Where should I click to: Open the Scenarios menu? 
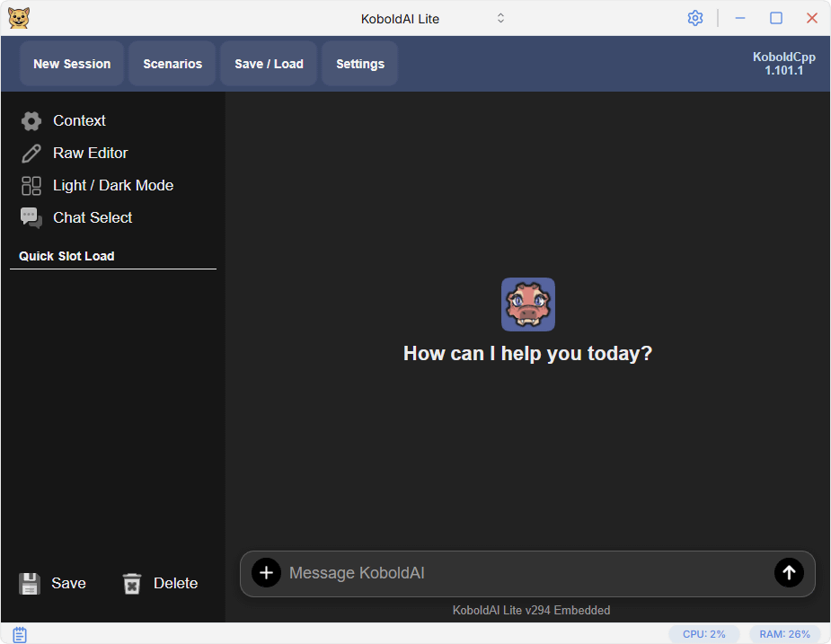coord(172,64)
